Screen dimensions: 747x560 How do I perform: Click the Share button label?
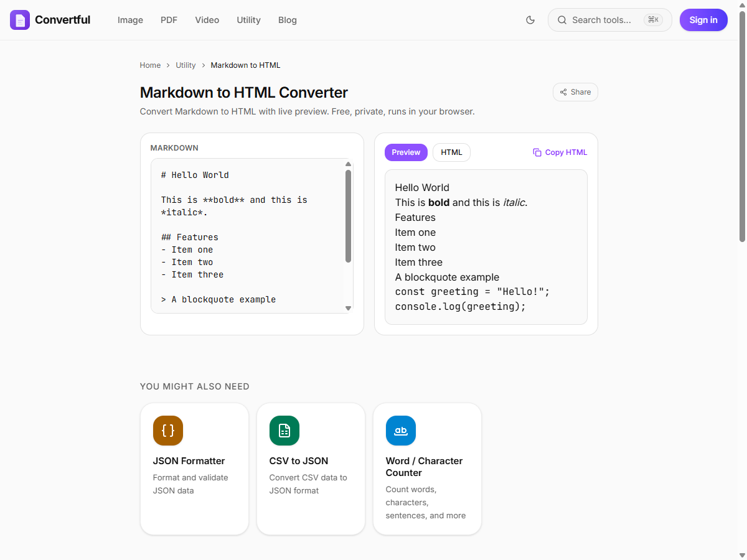(581, 92)
